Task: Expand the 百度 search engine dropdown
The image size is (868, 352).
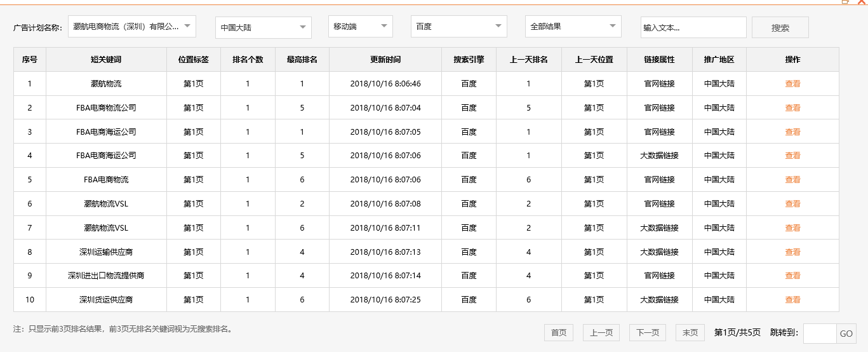Action: 459,27
